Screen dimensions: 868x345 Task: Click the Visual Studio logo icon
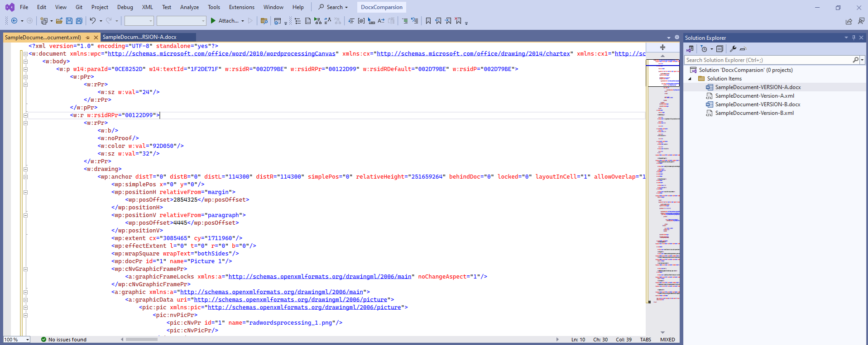click(10, 7)
